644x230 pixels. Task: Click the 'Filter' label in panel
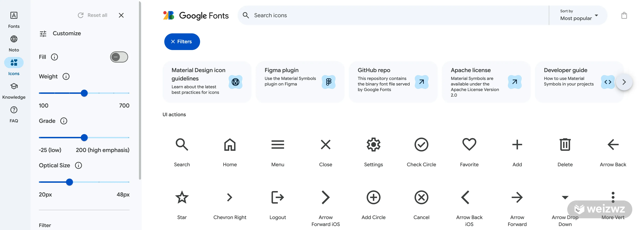click(x=45, y=225)
